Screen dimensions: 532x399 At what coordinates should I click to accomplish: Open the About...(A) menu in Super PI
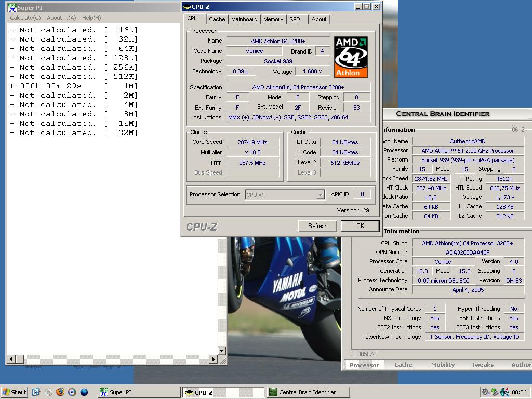pos(61,18)
